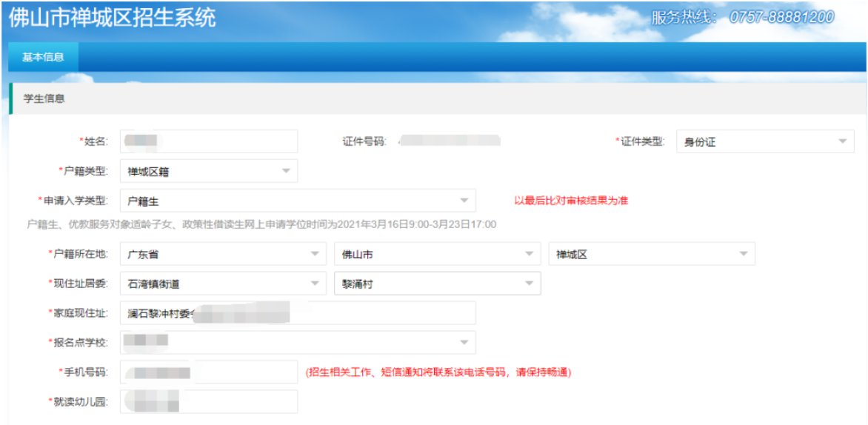Screen dimensions: 868x425
Task: Open the district dropdown showing 禅城区
Action: click(x=651, y=254)
